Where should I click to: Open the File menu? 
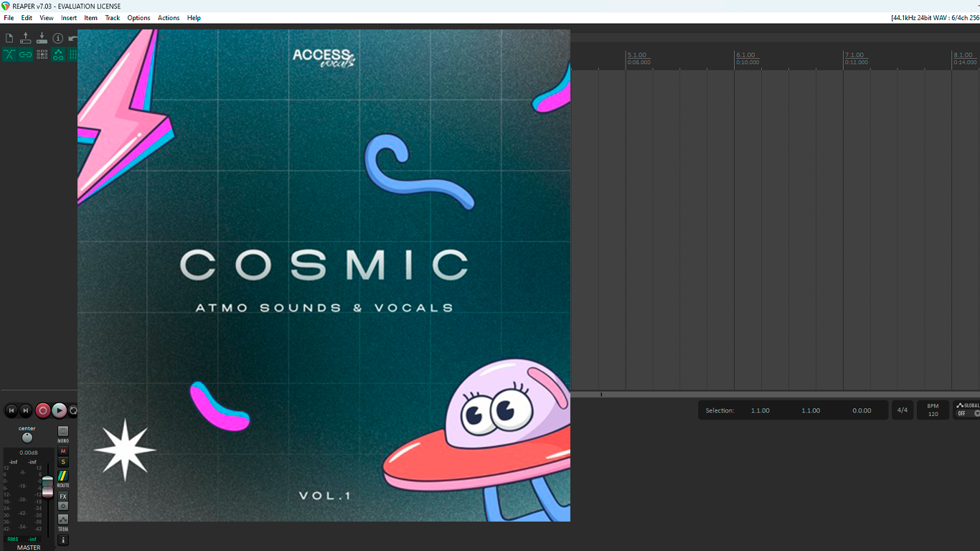point(9,18)
